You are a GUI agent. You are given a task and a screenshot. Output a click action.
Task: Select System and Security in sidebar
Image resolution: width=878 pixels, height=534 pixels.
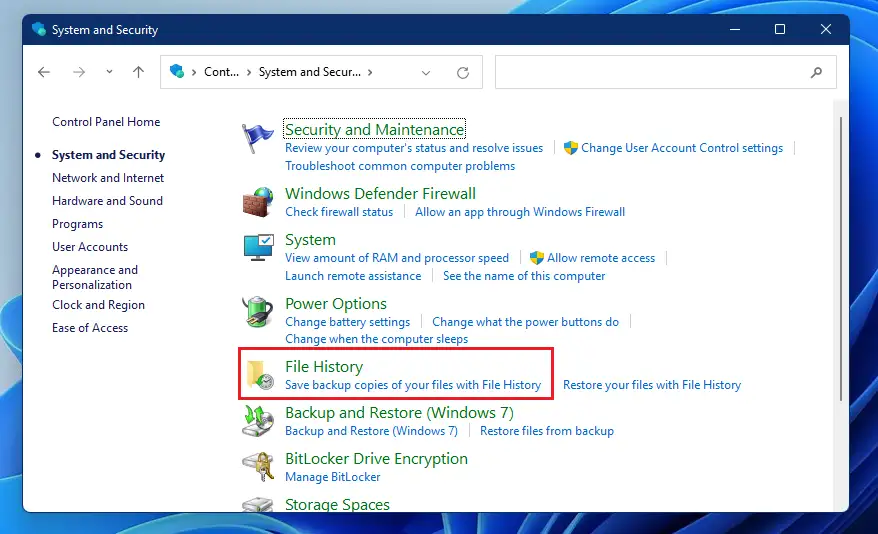click(x=108, y=154)
